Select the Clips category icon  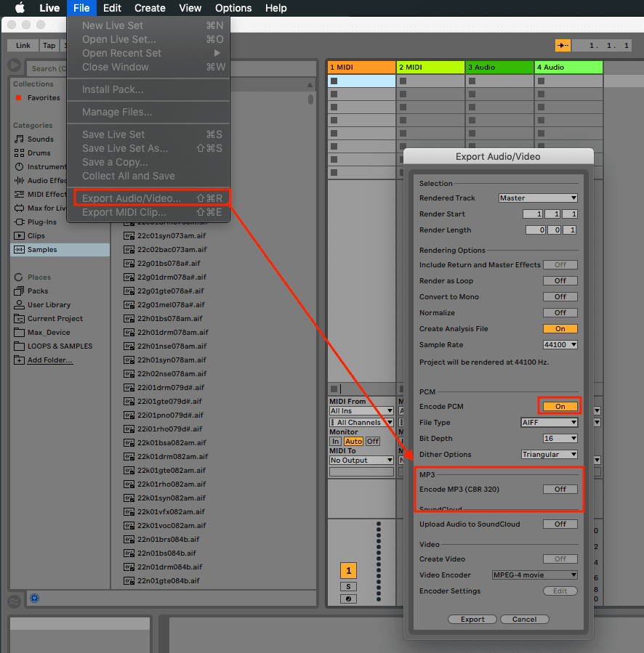coord(19,236)
